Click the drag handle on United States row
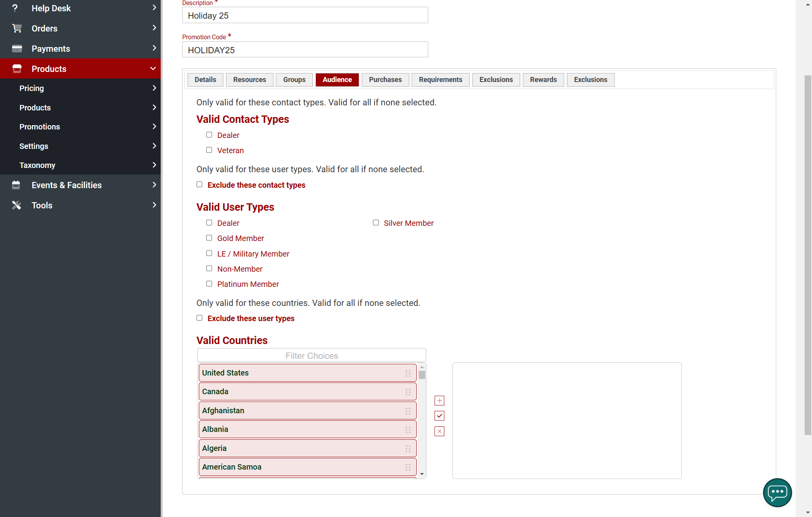The height and width of the screenshot is (517, 812). [x=408, y=373]
